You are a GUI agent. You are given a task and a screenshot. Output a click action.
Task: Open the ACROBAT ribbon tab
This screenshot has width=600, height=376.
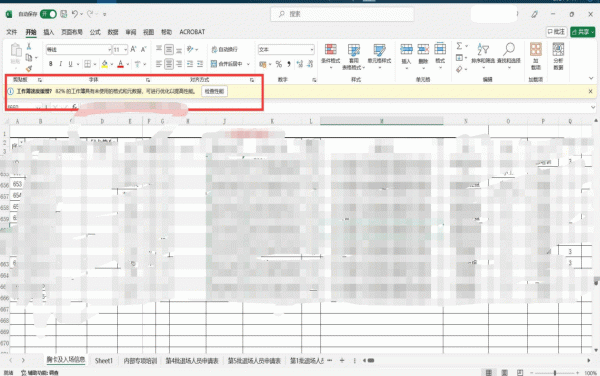192,32
